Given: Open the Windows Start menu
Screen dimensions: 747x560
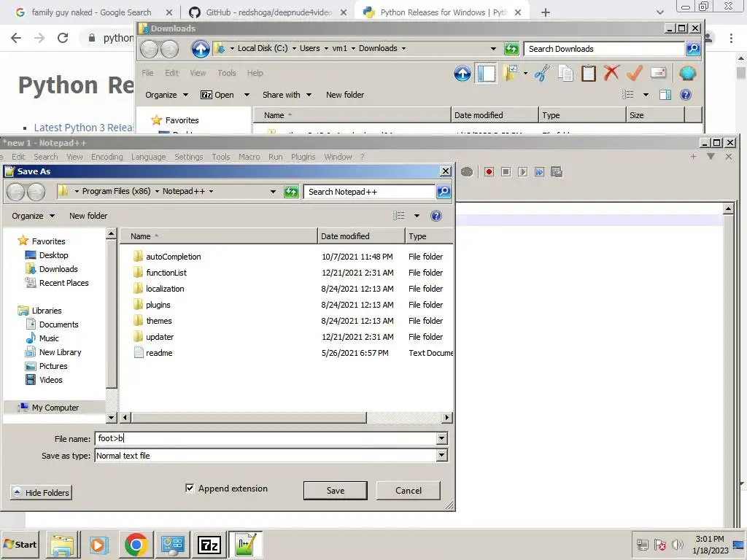Looking at the screenshot, I should pyautogui.click(x=20, y=544).
